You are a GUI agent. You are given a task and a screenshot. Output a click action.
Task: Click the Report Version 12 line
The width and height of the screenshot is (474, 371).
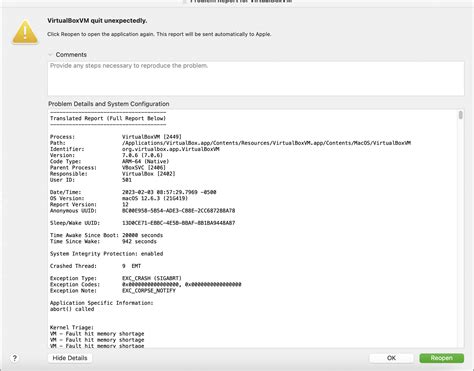(x=89, y=205)
